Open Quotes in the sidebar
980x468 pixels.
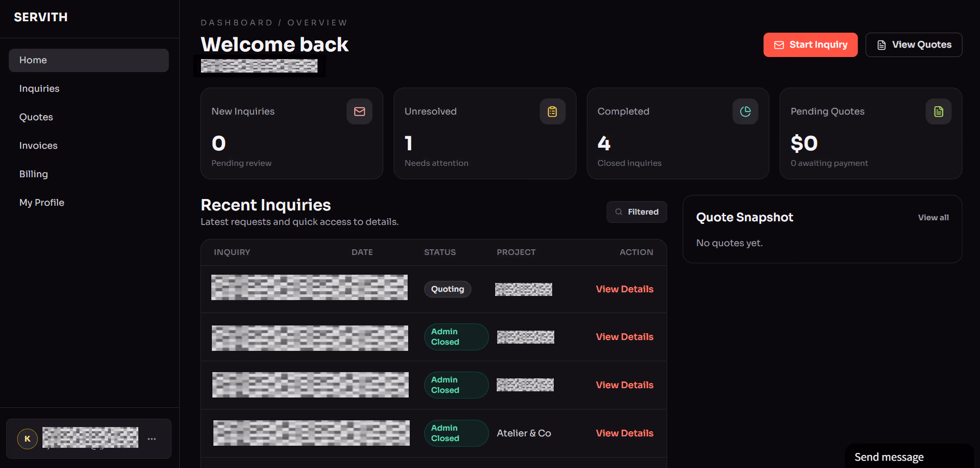36,117
